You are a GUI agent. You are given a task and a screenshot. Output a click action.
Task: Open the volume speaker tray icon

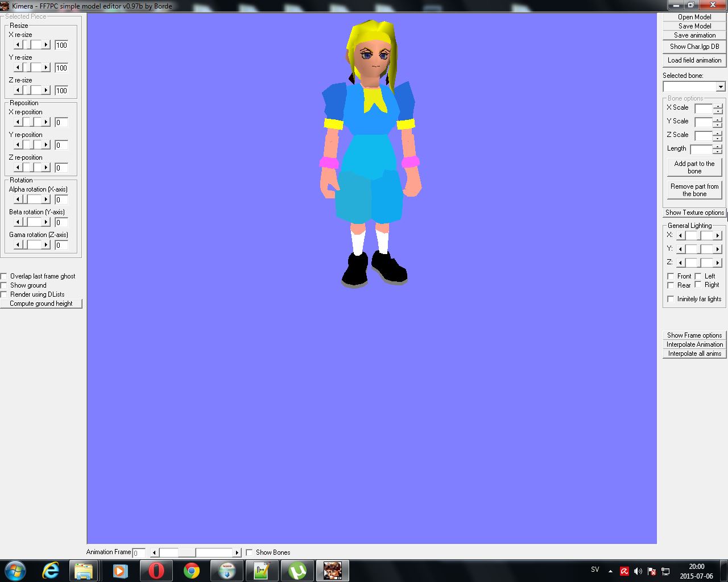638,571
